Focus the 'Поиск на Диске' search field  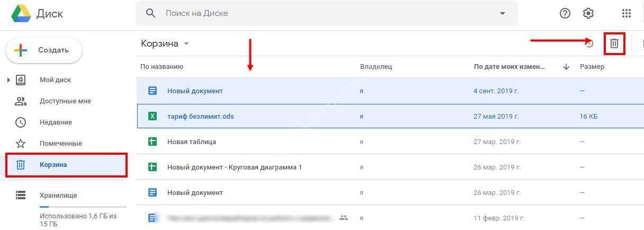[327, 13]
